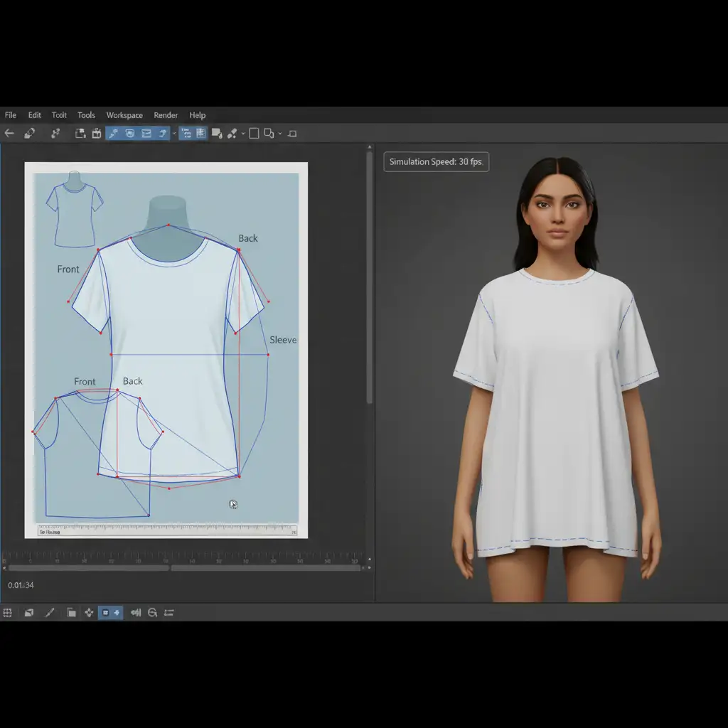Click the Simulation Speed: 30 fps button
This screenshot has height=728, width=728.
pos(436,162)
